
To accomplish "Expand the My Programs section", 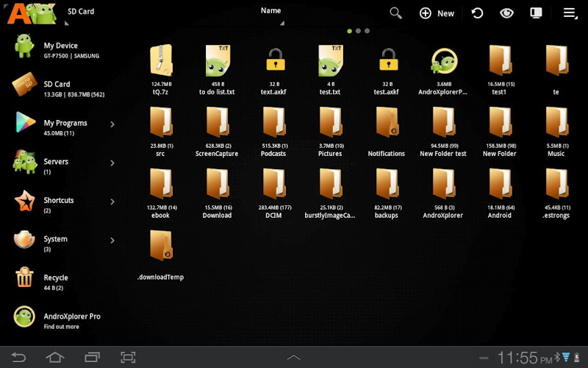I will pyautogui.click(x=112, y=124).
